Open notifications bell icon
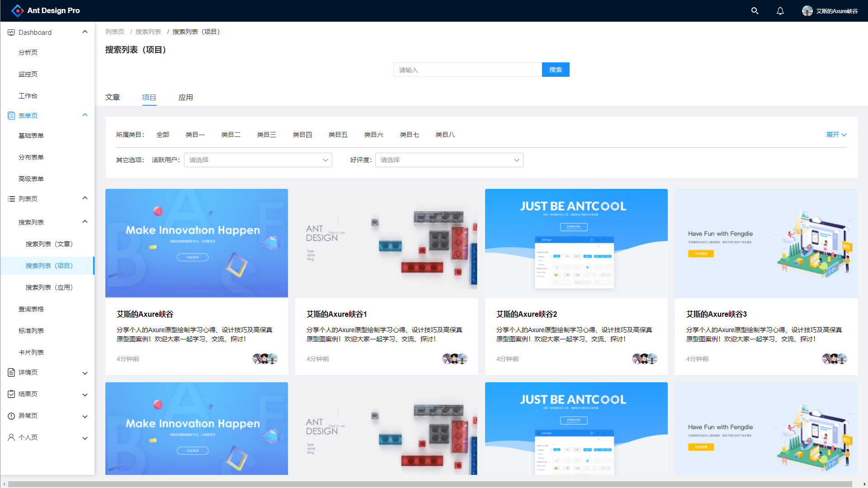Viewport: 868px width, 488px height. [x=780, y=11]
